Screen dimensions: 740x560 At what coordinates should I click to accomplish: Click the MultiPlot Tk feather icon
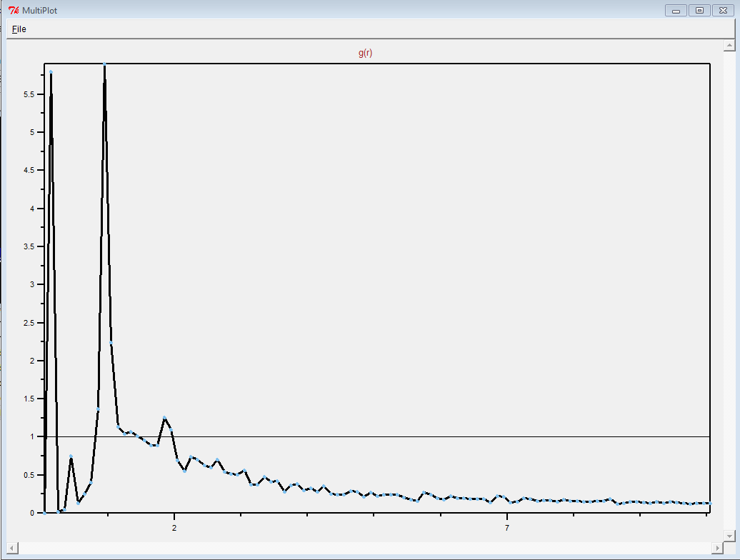point(13,11)
